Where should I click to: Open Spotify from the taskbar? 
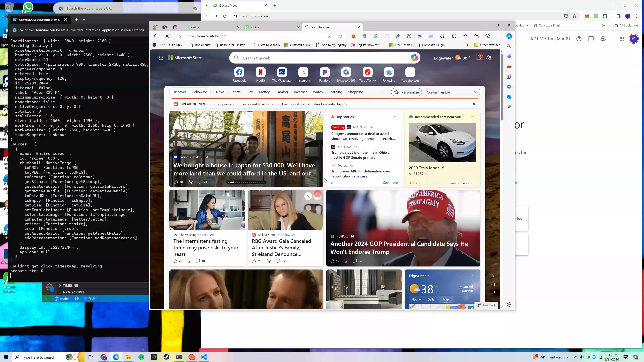click(x=141, y=357)
